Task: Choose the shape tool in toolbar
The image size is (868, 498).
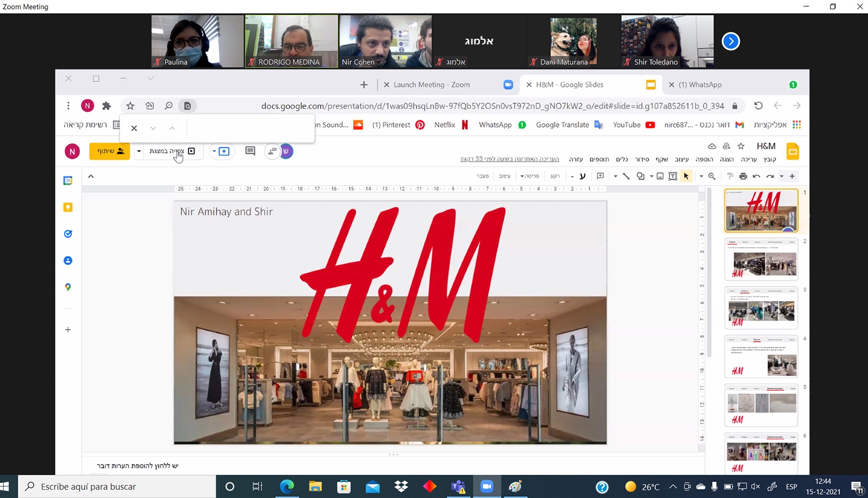Action: click(640, 176)
